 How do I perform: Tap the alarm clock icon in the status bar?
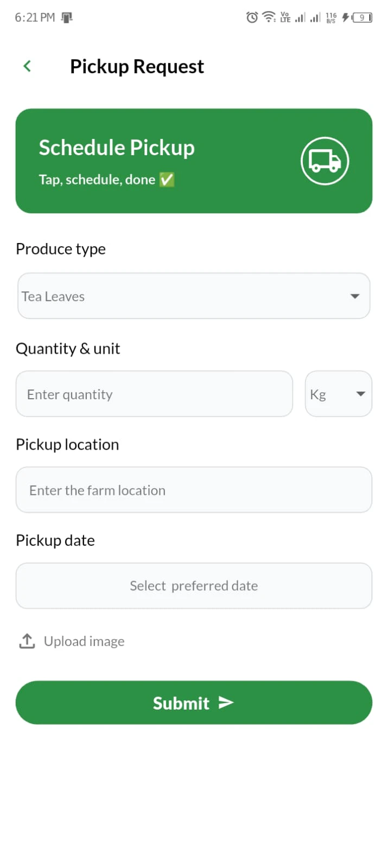[251, 17]
